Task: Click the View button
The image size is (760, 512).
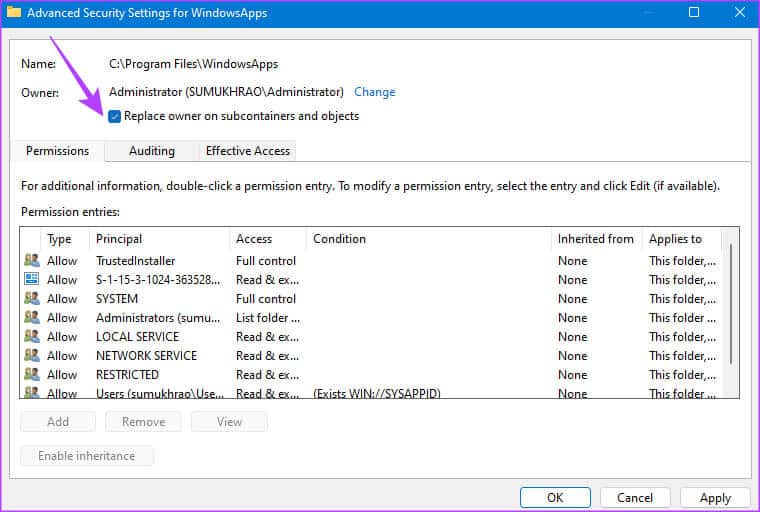Action: point(229,422)
